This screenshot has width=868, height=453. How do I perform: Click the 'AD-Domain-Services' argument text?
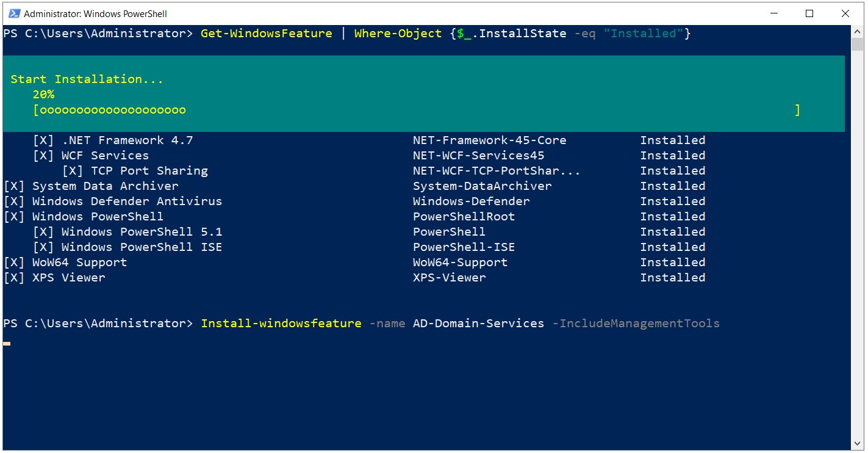click(x=478, y=323)
